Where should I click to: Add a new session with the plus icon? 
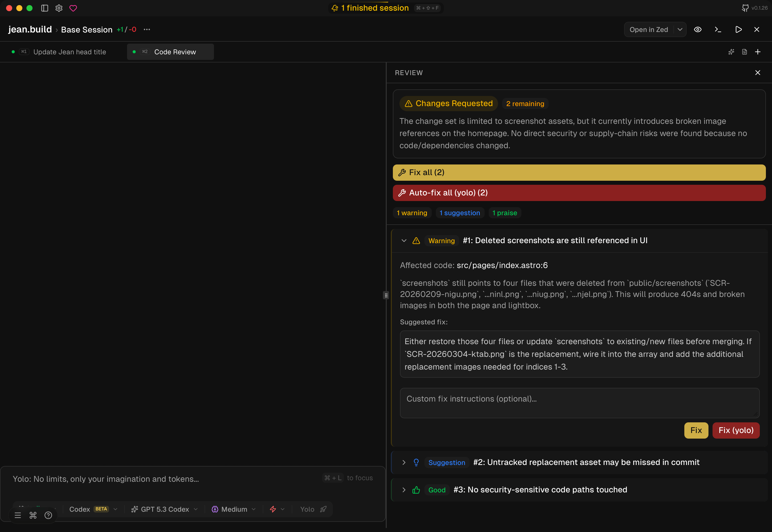click(758, 52)
